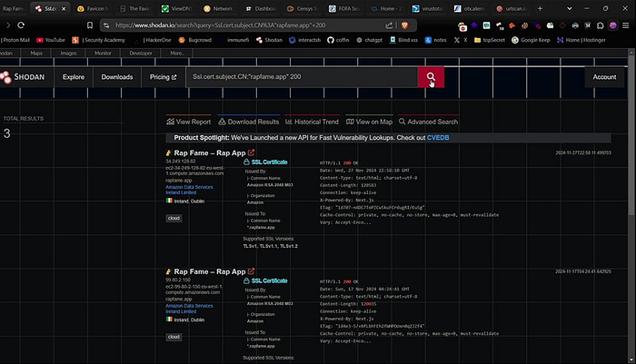Viewport: 636px width, 364px height.
Task: Click the Shodan logo
Action: [x=23, y=77]
